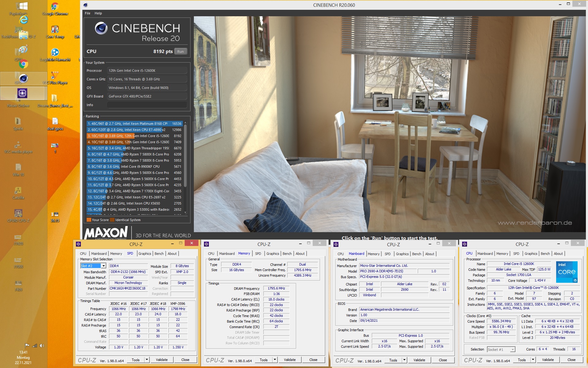Image resolution: width=588 pixels, height=368 pixels.
Task: Click the Intel Core i5 logo in CPU-Z
Action: [567, 272]
